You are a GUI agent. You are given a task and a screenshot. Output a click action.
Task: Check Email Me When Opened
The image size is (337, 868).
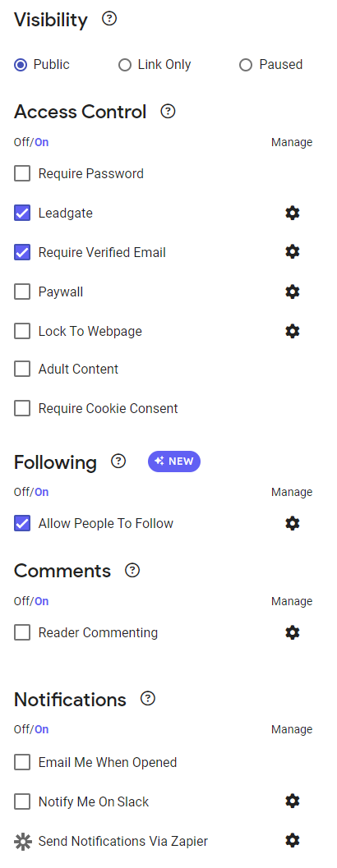22,762
